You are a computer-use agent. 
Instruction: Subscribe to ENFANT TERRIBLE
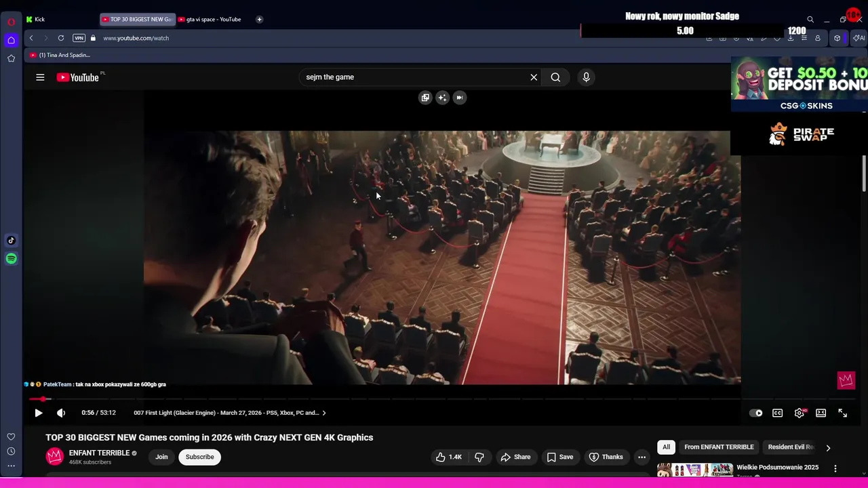(200, 457)
